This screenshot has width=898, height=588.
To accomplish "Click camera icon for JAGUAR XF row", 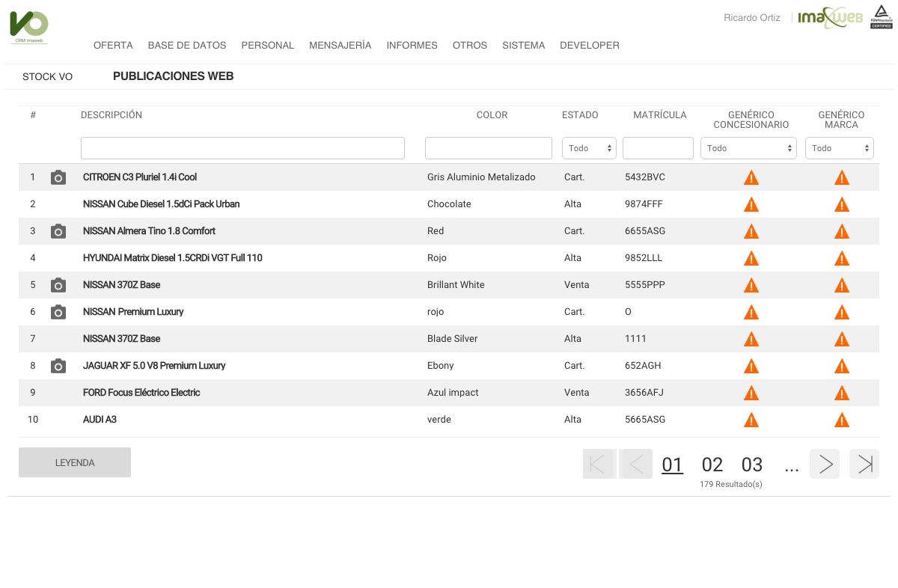I will pos(58,366).
